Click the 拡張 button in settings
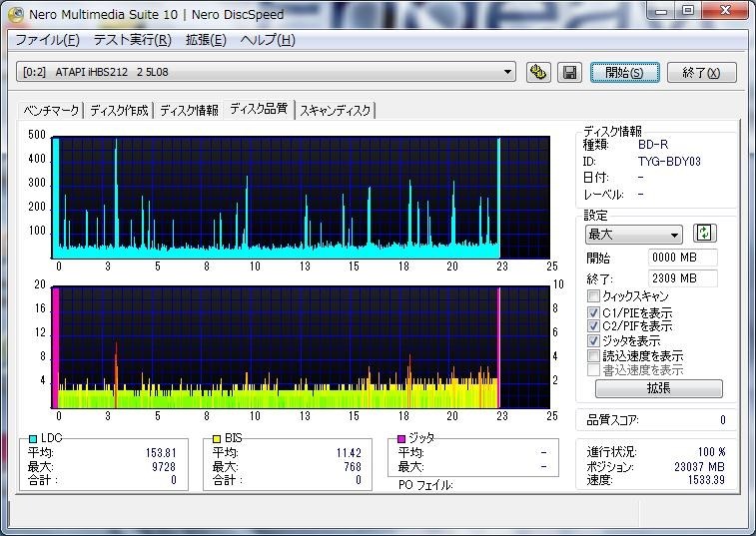 coord(658,388)
